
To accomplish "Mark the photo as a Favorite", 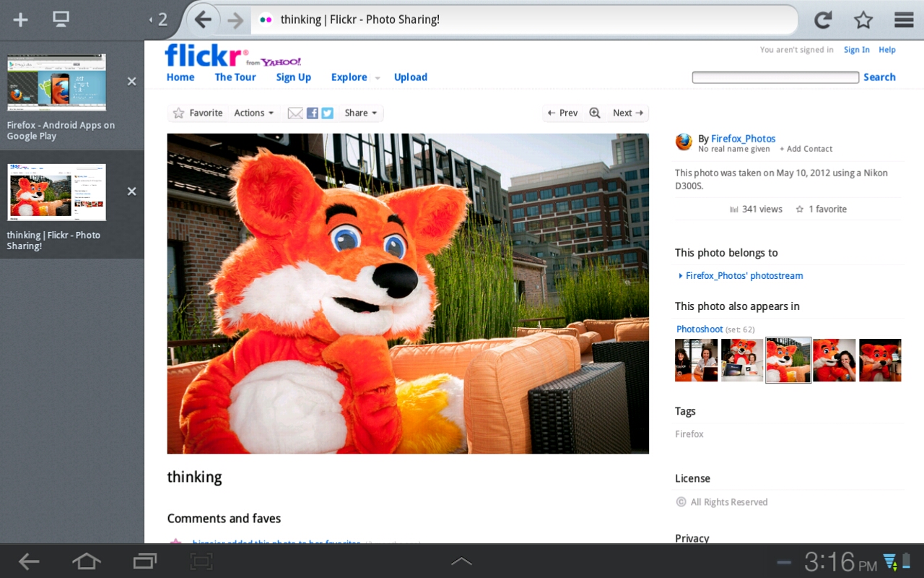I will 198,113.
